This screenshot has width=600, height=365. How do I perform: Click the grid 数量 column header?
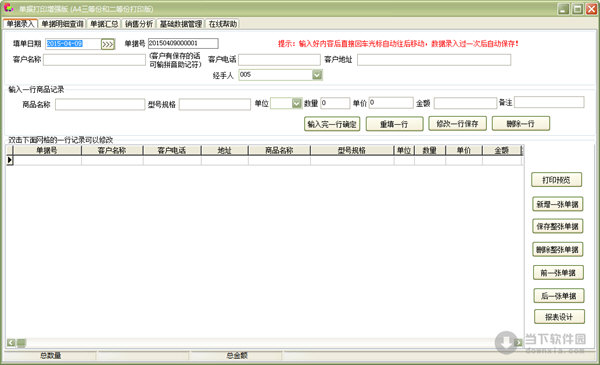[x=430, y=150]
